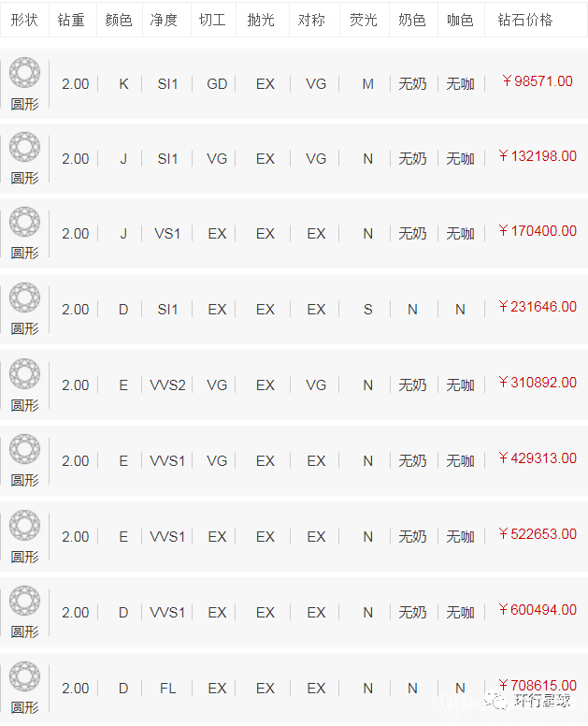This screenshot has width=588, height=726.
Task: Sort by the 钻重 column header
Action: (x=71, y=20)
